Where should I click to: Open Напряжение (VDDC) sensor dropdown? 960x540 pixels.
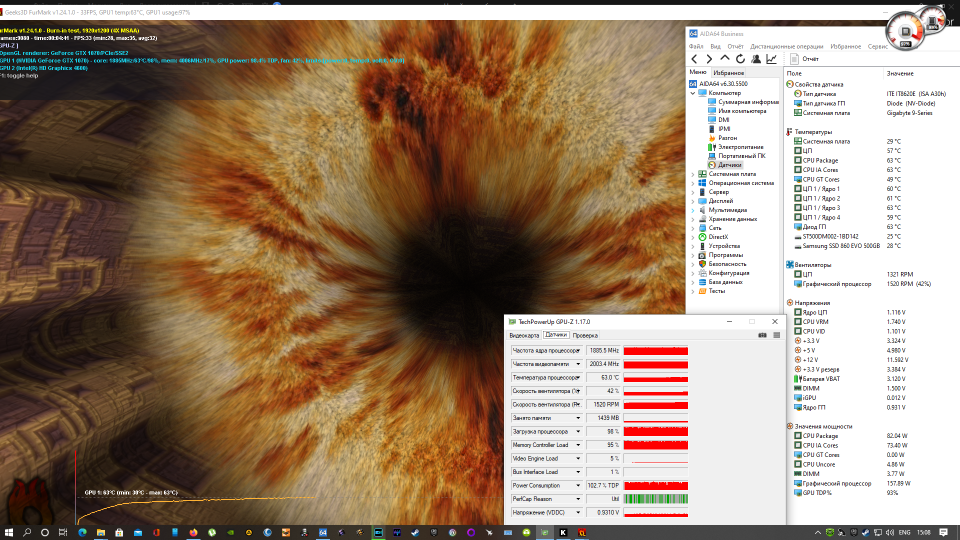click(578, 512)
